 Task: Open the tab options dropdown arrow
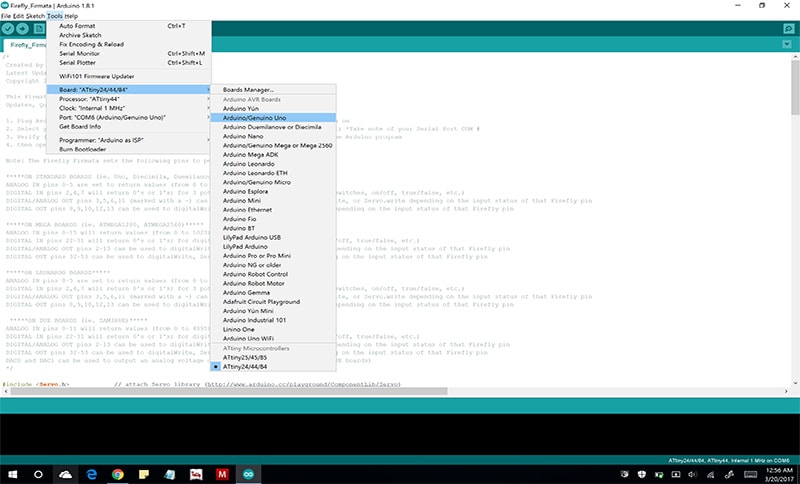pyautogui.click(x=787, y=44)
